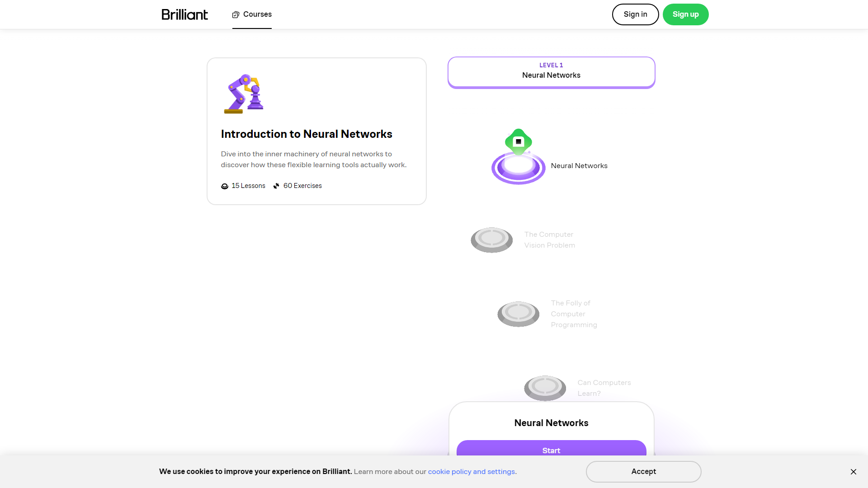Click the Courses stacked-cards icon

click(x=236, y=15)
